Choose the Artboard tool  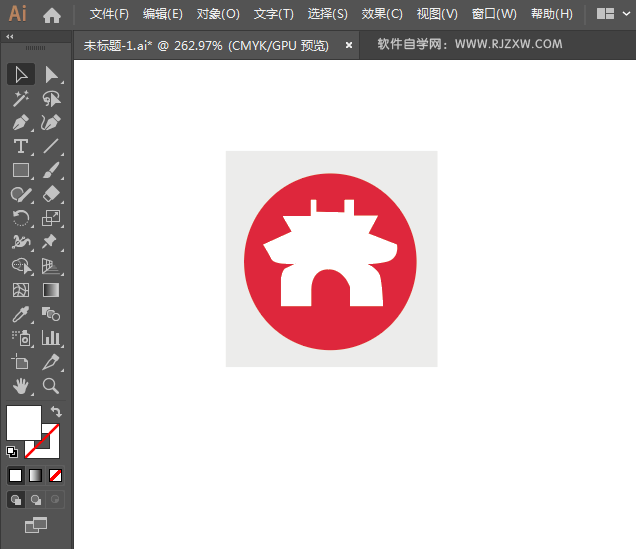point(21,362)
